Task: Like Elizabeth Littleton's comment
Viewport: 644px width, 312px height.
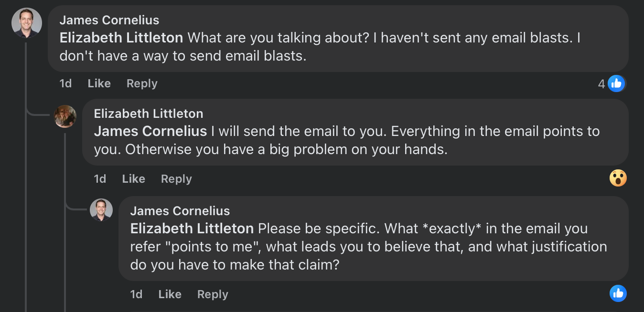Action: (x=133, y=179)
